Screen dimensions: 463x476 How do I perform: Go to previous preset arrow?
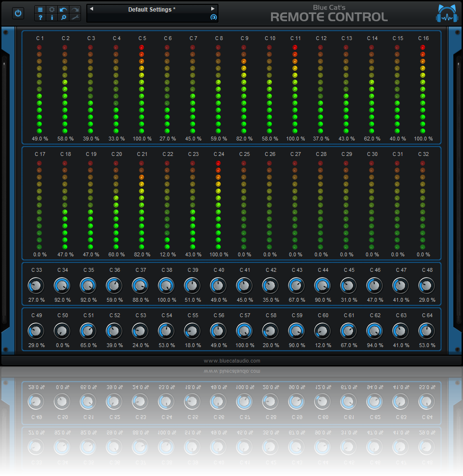(91, 9)
